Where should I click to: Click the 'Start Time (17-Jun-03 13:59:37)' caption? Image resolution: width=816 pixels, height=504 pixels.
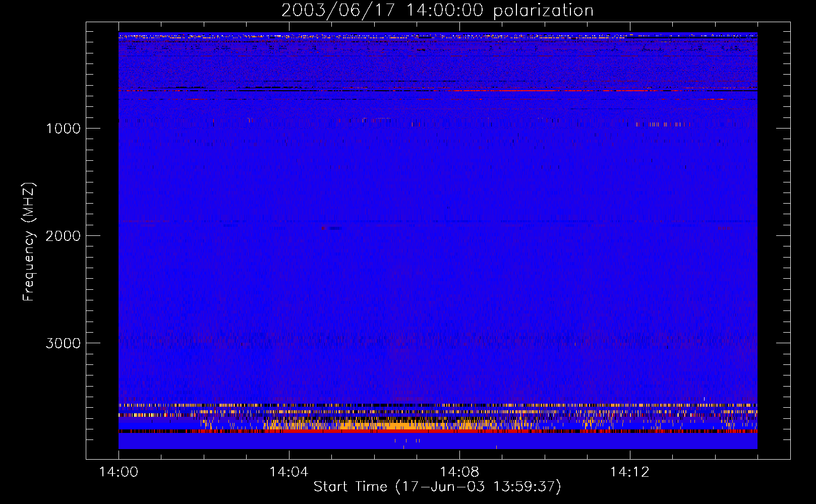(437, 487)
